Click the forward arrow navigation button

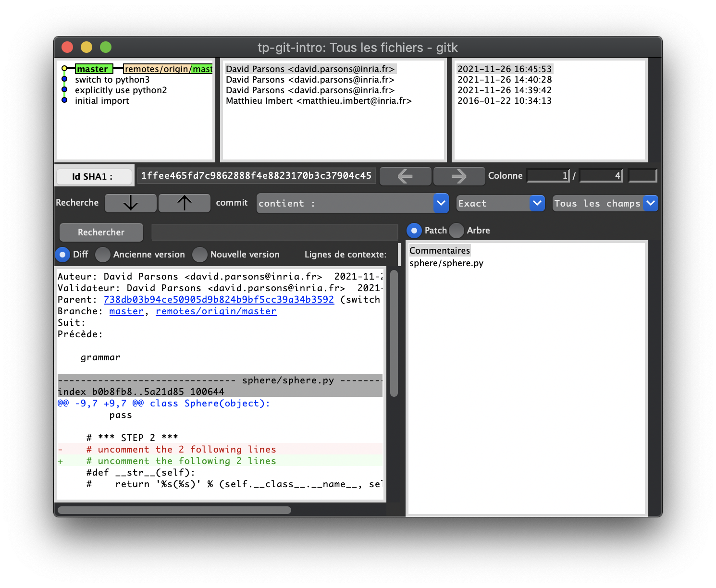459,176
